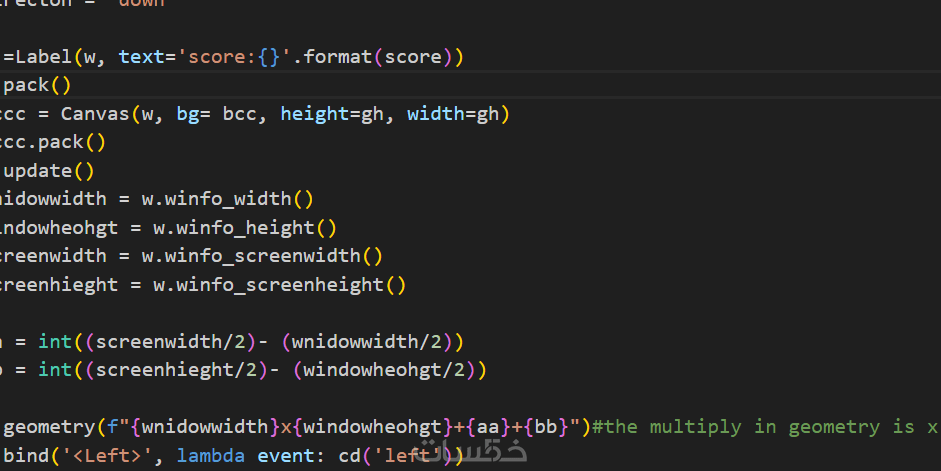Click the Label function call
The image size is (941, 471).
[x=41, y=57]
